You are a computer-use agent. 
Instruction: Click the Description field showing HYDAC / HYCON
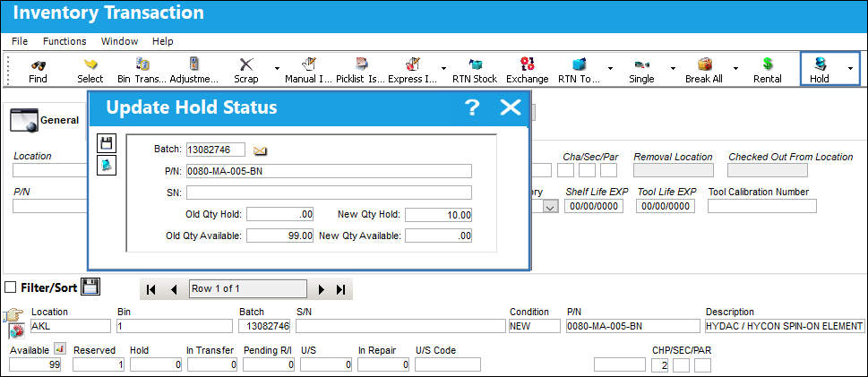click(x=785, y=326)
